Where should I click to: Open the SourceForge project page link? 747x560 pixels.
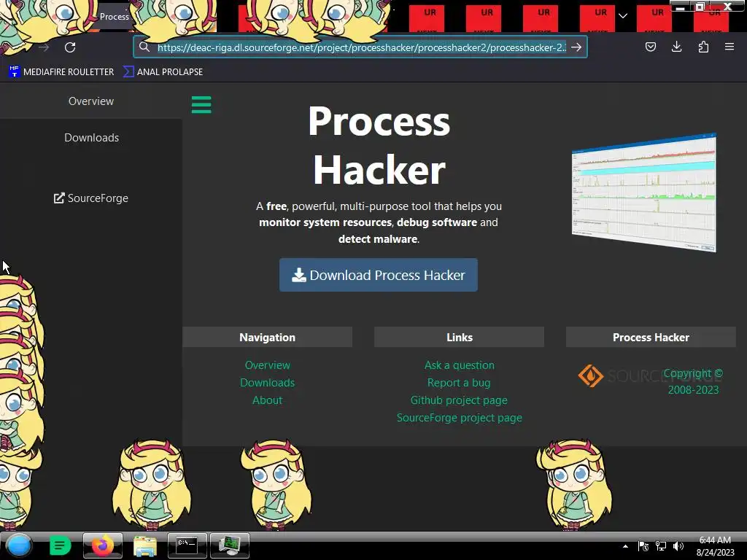[x=460, y=418]
